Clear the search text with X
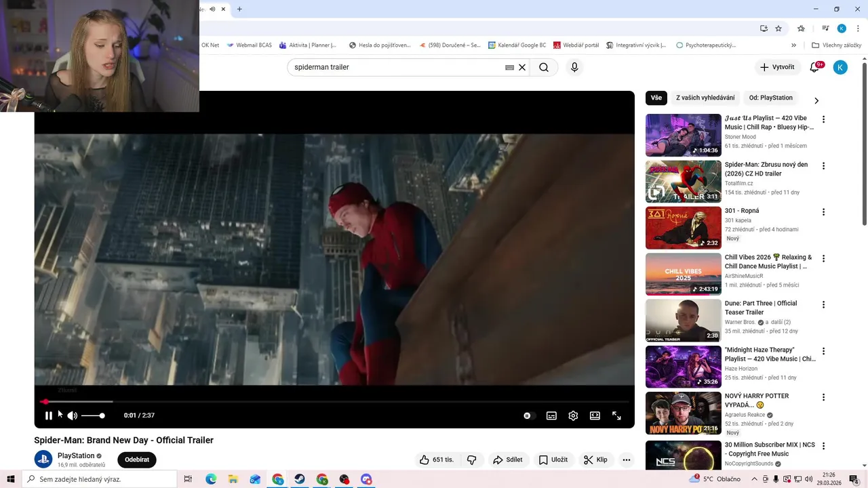Viewport: 868px width, 488px height. 522,67
